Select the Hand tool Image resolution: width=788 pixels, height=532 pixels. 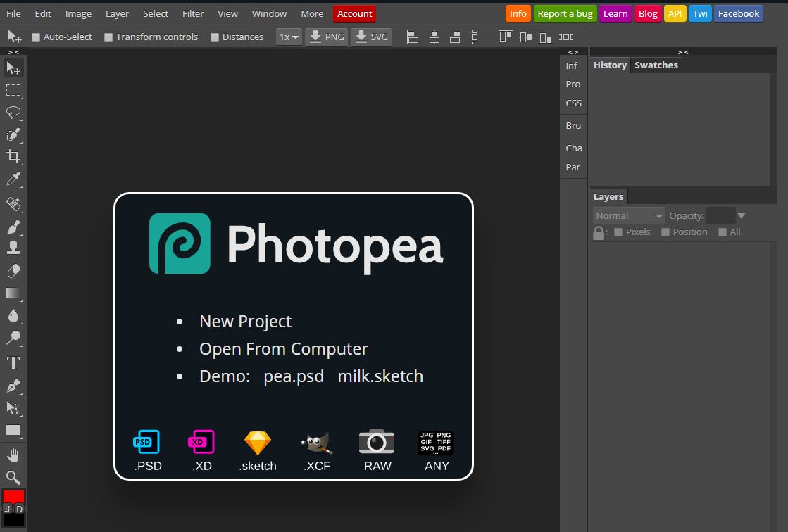(x=13, y=455)
